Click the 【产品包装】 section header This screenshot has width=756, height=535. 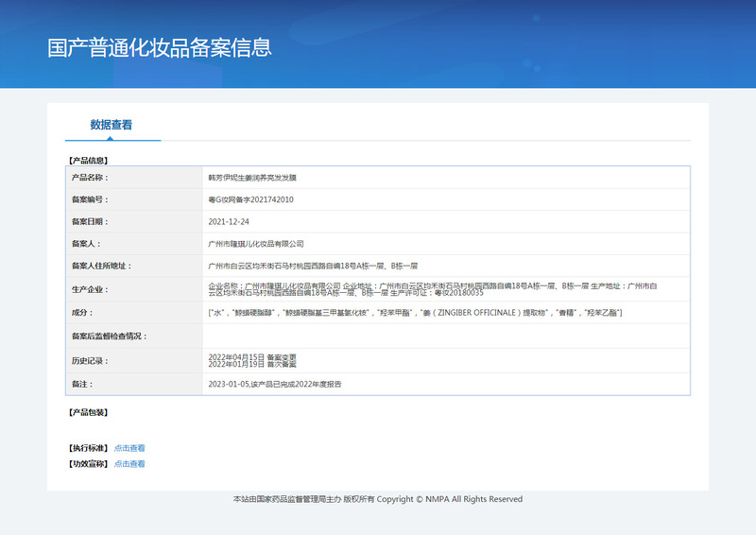point(88,412)
